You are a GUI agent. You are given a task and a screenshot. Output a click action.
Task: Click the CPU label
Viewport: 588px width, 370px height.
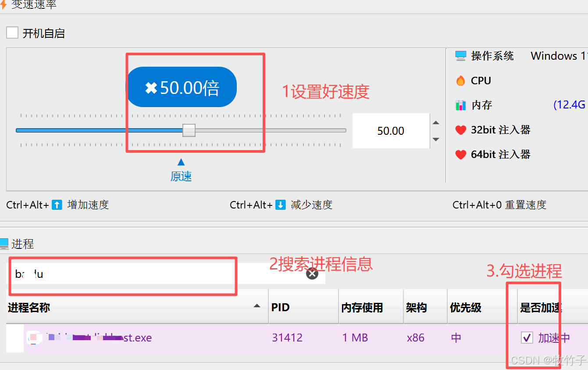pyautogui.click(x=481, y=80)
